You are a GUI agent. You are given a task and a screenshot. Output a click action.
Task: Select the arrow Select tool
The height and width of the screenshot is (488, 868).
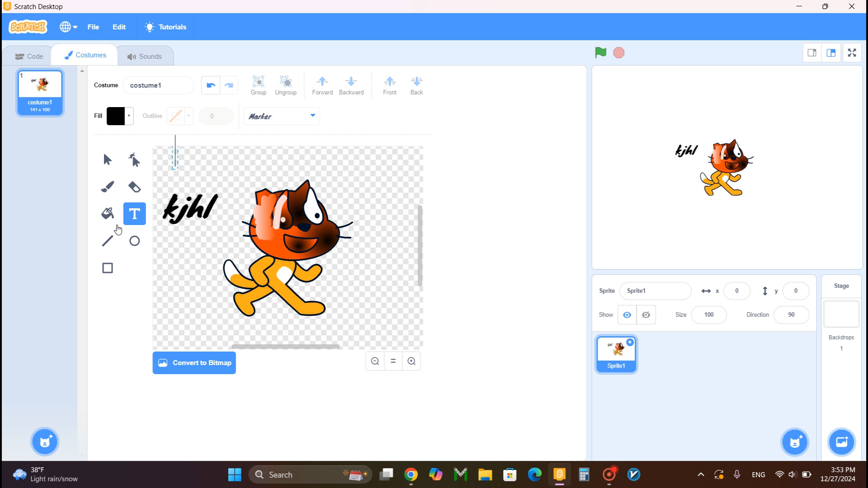pyautogui.click(x=107, y=160)
